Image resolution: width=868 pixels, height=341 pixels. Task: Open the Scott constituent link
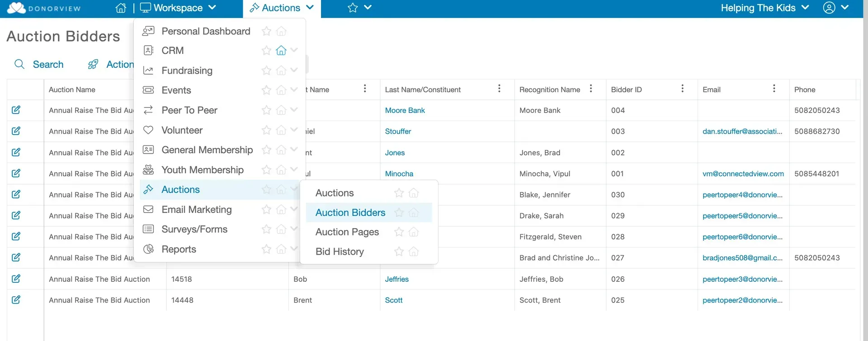(x=394, y=300)
